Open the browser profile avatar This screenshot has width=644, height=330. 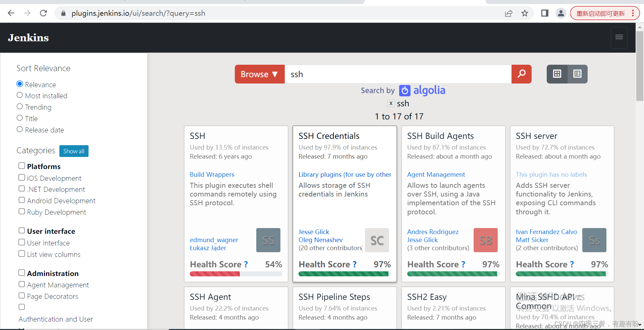[561, 13]
